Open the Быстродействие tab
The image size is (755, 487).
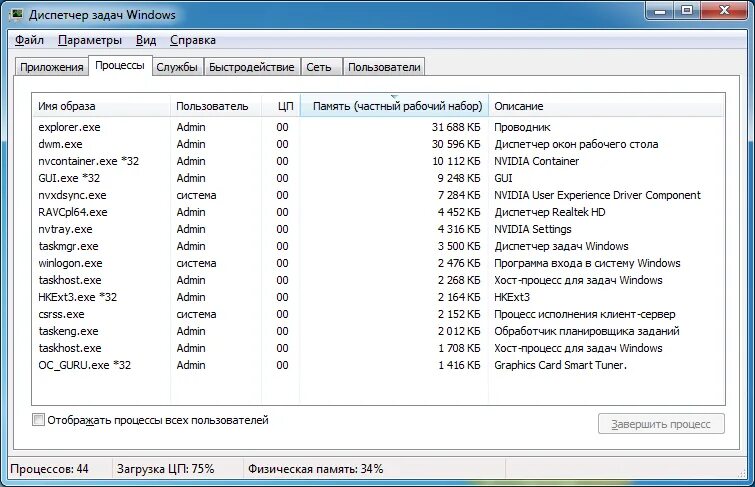pyautogui.click(x=251, y=67)
